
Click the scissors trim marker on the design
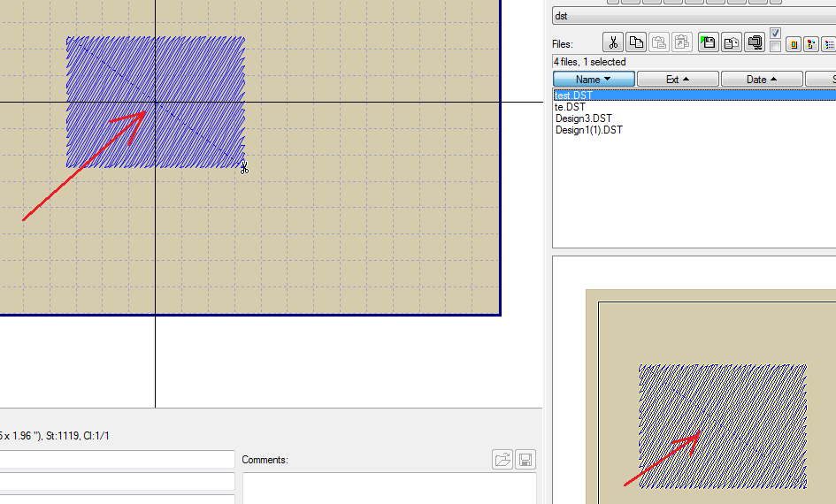pos(244,168)
